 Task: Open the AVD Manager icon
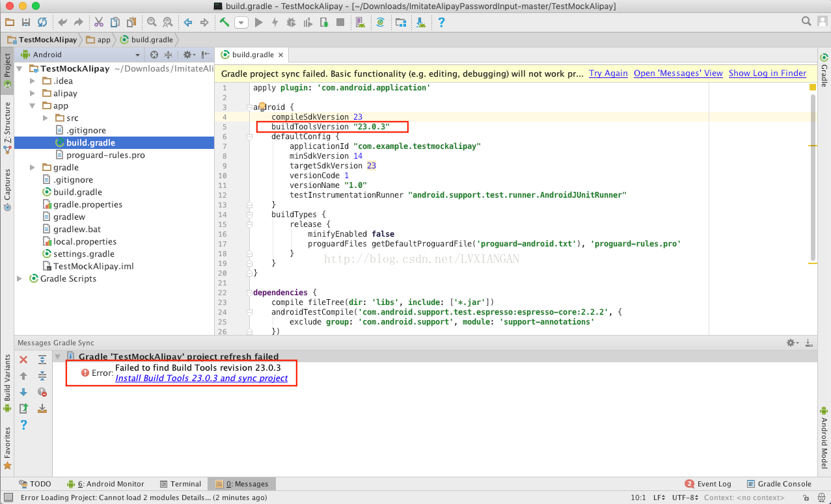pos(360,22)
